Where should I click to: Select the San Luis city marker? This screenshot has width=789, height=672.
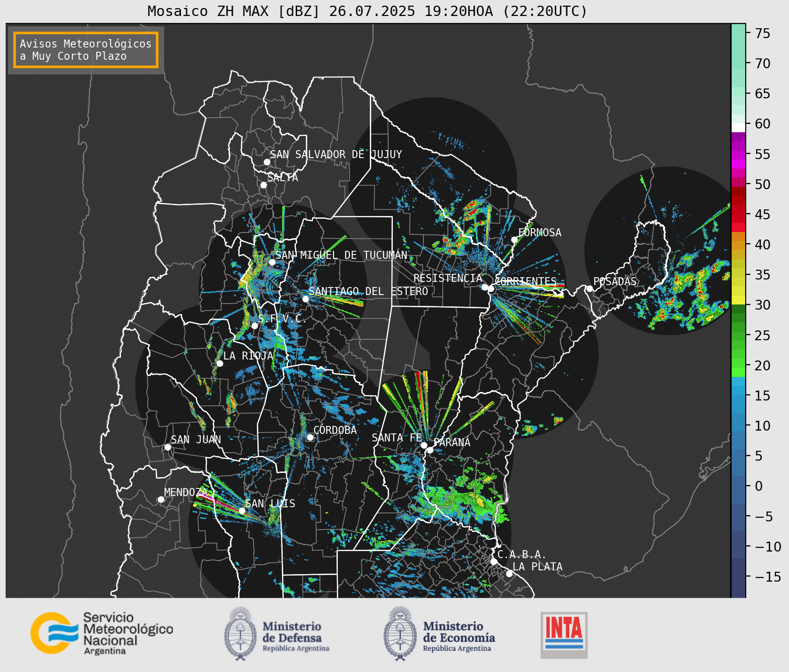click(x=242, y=511)
